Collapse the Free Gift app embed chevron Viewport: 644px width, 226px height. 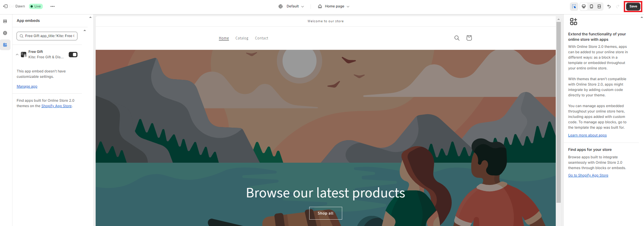tap(17, 55)
